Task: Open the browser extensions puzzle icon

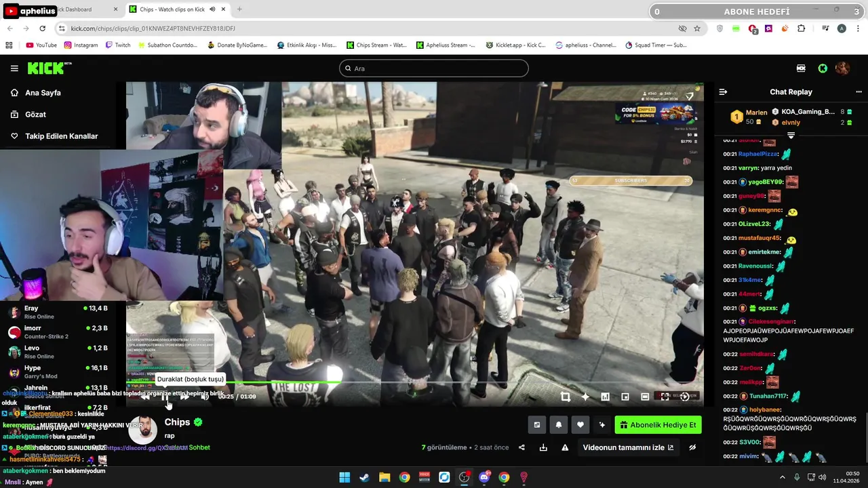Action: click(x=802, y=28)
